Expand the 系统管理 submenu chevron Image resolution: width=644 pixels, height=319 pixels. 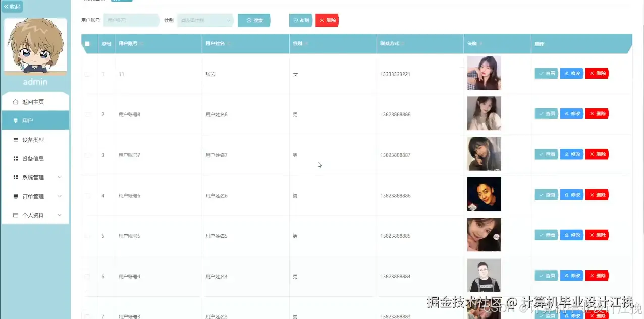pyautogui.click(x=60, y=177)
